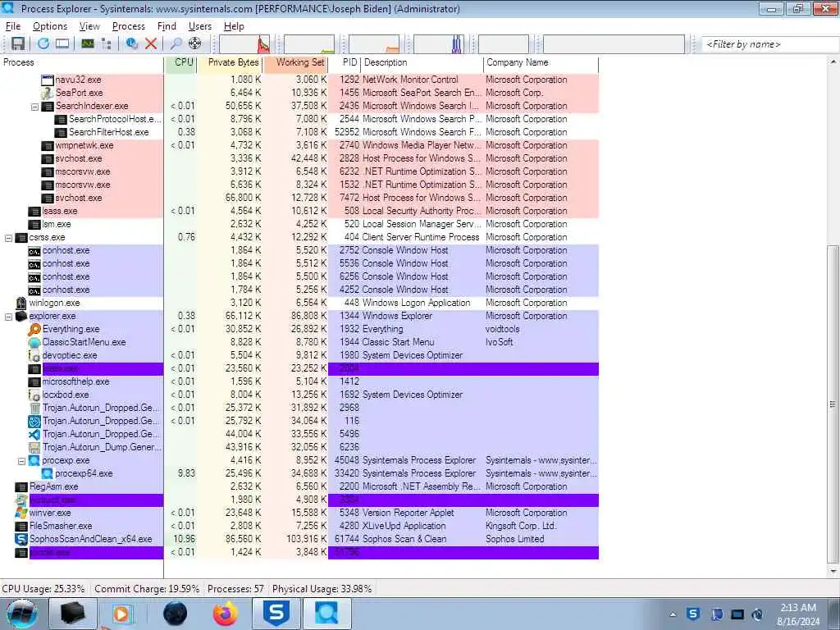Viewport: 840px width, 630px height.
Task: Open Sophos from the taskbar
Action: pos(276,614)
